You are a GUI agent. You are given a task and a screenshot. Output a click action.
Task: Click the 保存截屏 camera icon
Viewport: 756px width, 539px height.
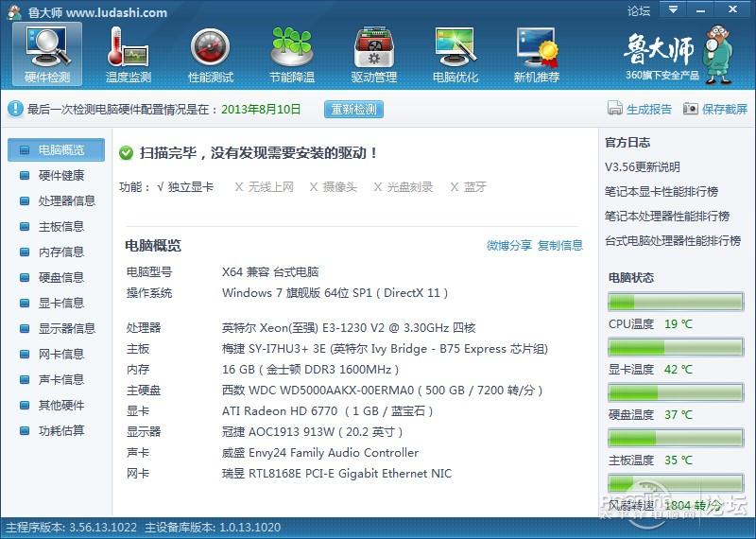691,109
